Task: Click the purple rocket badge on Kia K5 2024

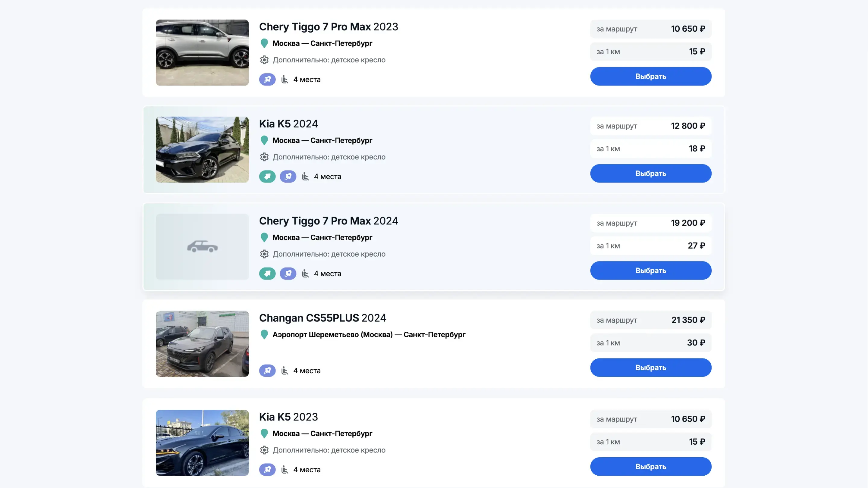Action: coord(288,177)
